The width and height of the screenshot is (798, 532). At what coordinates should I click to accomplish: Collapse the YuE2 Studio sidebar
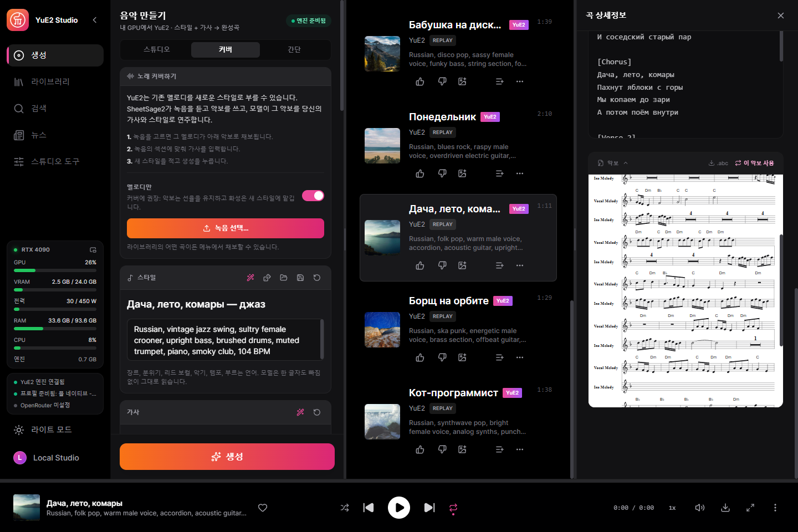click(x=95, y=20)
